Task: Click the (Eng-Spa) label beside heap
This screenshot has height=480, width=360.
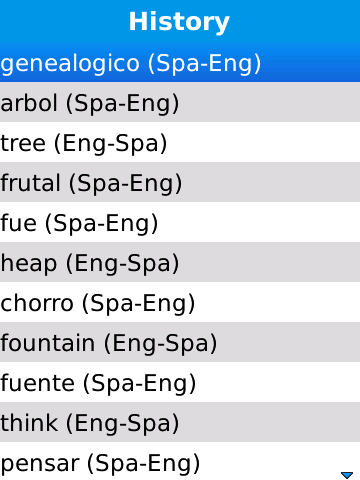Action: click(x=122, y=264)
